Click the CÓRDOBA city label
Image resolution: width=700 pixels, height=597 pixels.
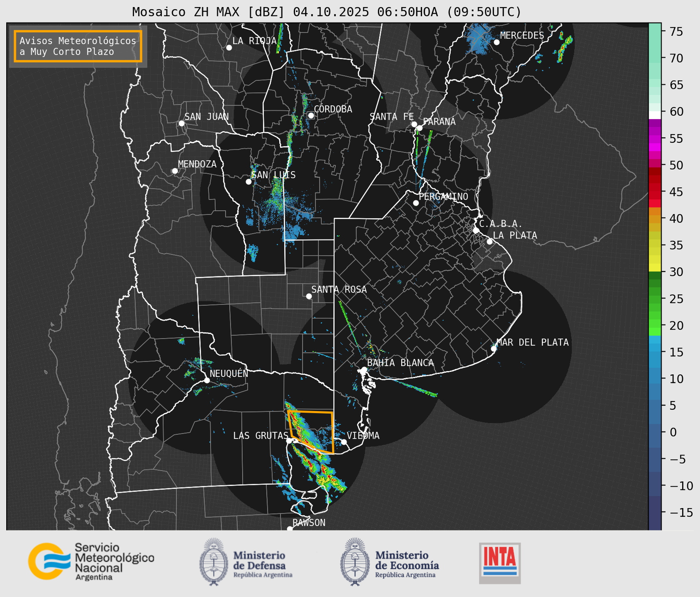[333, 109]
